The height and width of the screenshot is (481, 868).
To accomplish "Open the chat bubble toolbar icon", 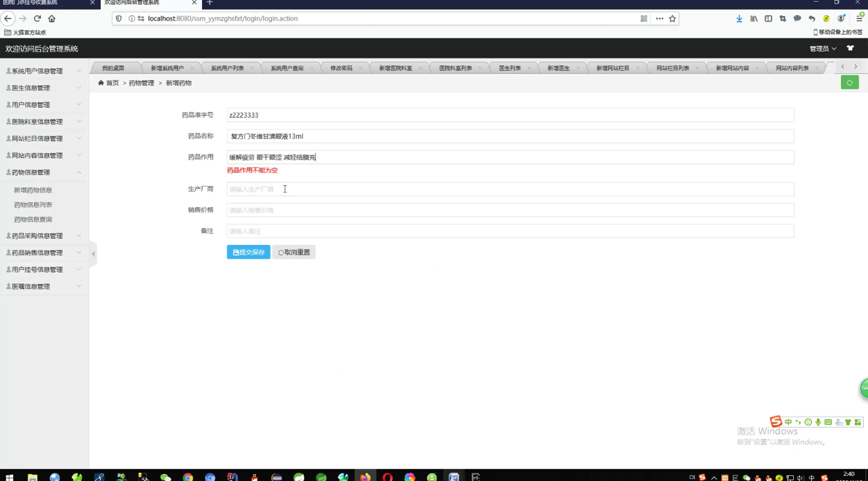I will click(x=797, y=19).
